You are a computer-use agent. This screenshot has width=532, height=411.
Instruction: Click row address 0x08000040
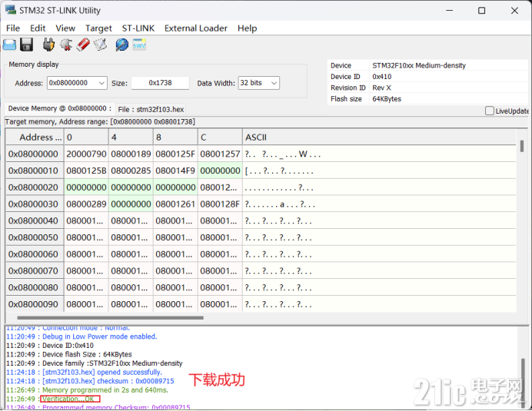35,220
